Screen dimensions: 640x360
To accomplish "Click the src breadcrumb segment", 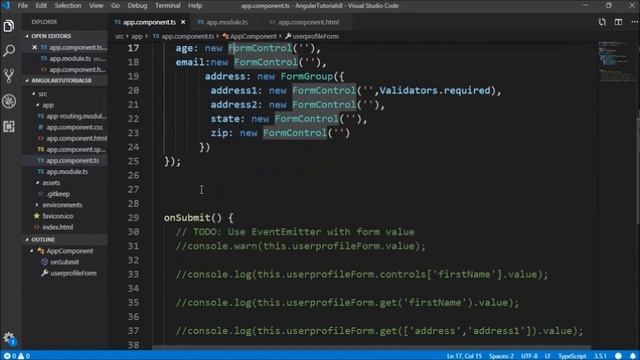I will coord(119,36).
